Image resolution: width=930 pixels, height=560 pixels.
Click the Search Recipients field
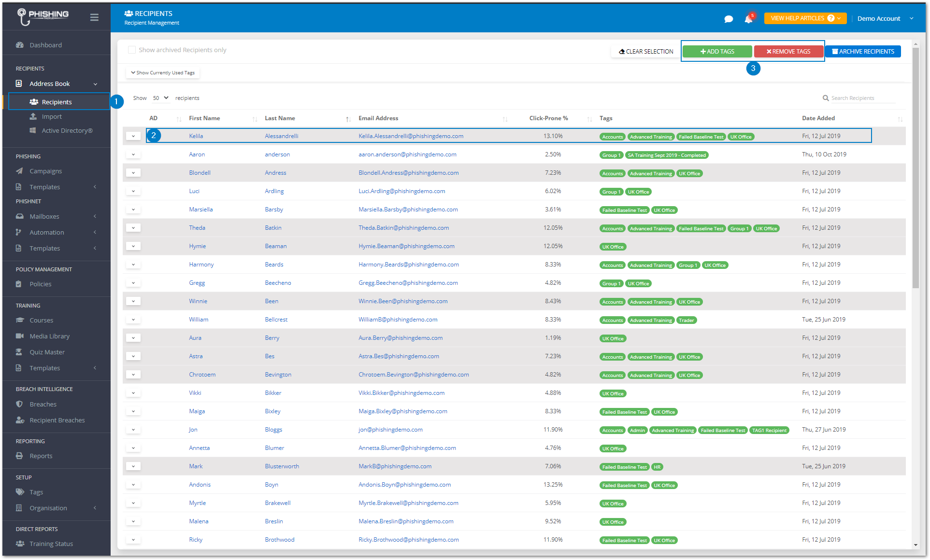(862, 98)
